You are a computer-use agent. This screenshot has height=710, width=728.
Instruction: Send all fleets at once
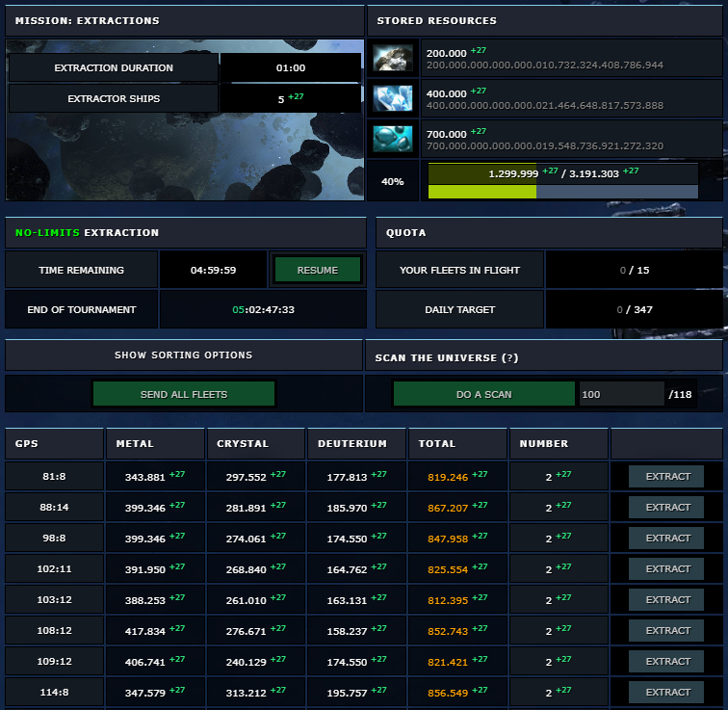pyautogui.click(x=184, y=394)
